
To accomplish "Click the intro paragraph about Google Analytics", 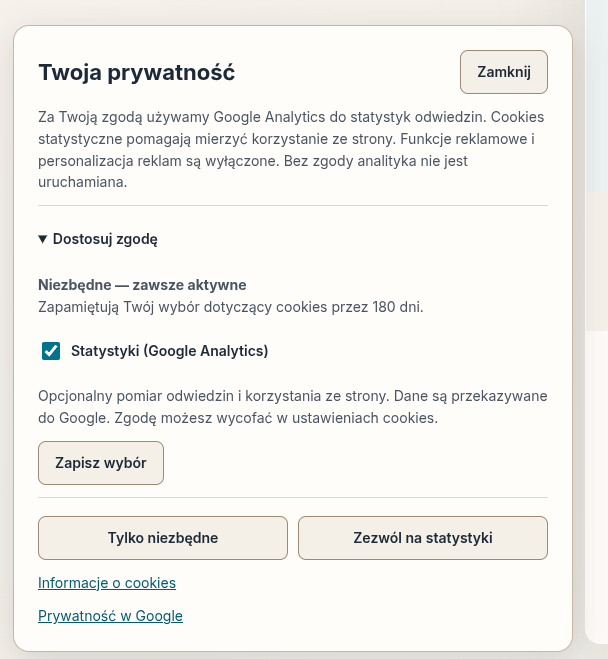I will (293, 150).
